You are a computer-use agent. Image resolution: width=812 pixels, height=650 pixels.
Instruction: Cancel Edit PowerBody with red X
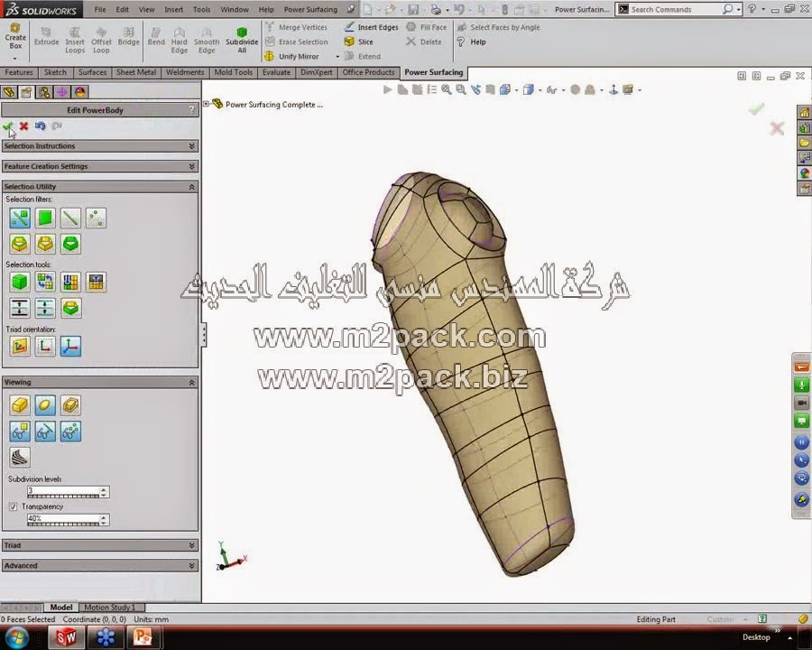[23, 126]
